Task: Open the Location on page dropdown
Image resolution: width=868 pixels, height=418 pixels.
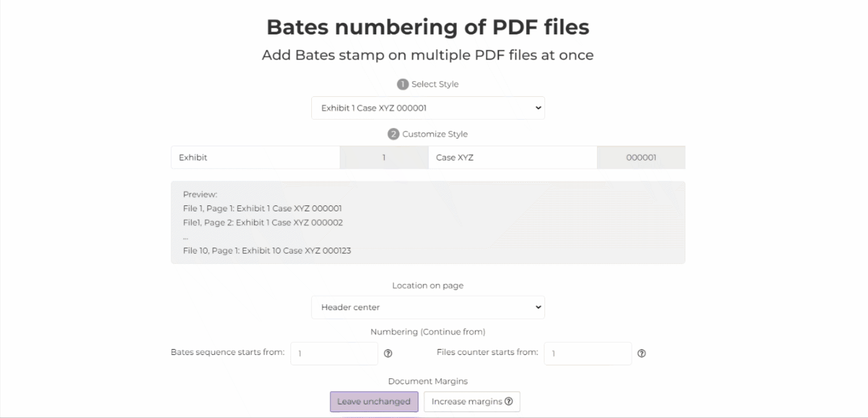Action: click(x=428, y=307)
